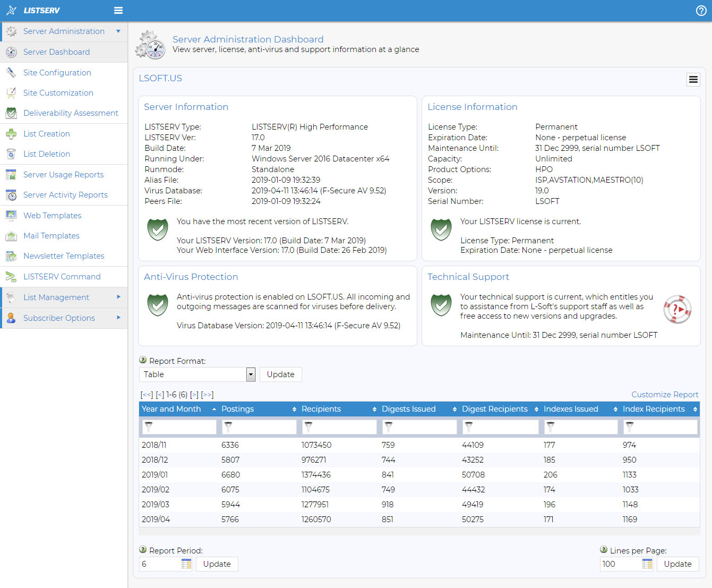This screenshot has width=712, height=588.
Task: Sort by Index Recipients column header
Action: click(660, 409)
